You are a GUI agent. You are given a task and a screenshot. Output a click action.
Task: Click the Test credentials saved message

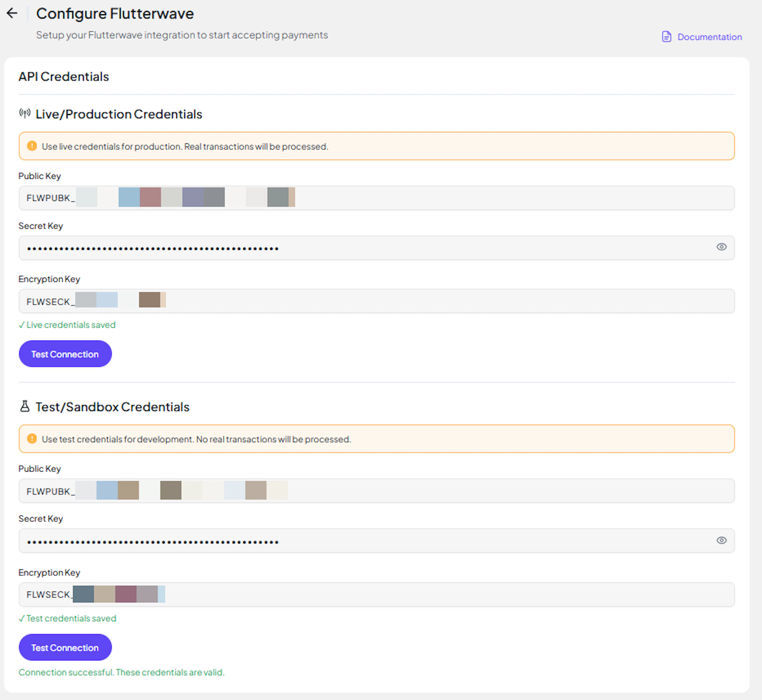(67, 618)
